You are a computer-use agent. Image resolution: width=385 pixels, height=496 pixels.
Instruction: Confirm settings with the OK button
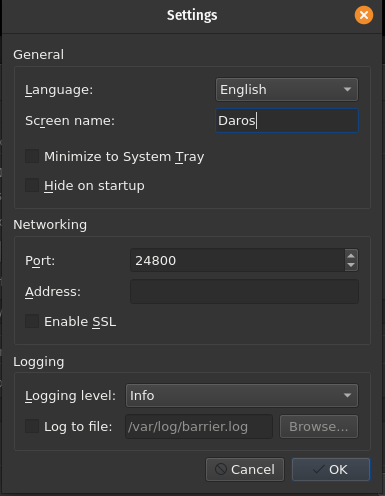(x=331, y=469)
